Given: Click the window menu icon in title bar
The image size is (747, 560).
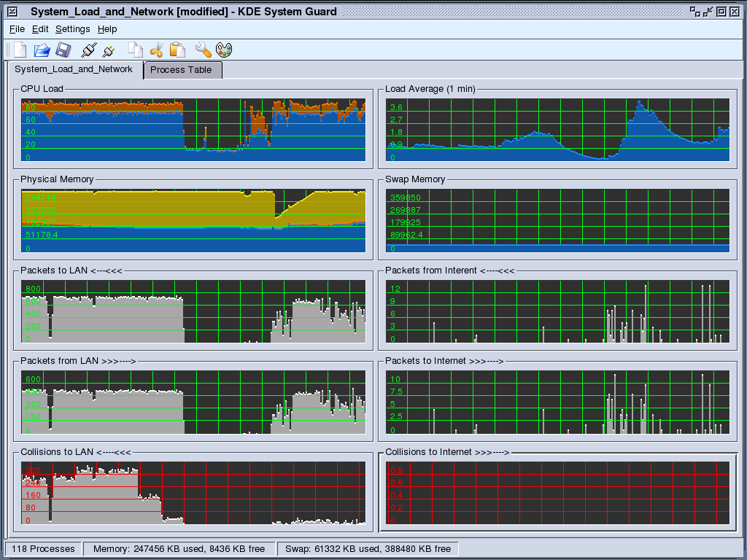Looking at the screenshot, I should [13, 12].
